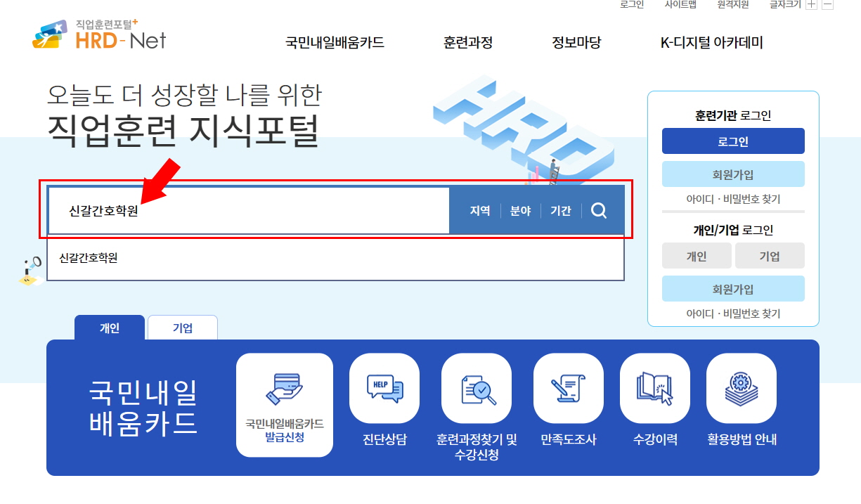Open the 훈련과정 menu
Viewport: 861px width, 504px height.
[x=468, y=42]
